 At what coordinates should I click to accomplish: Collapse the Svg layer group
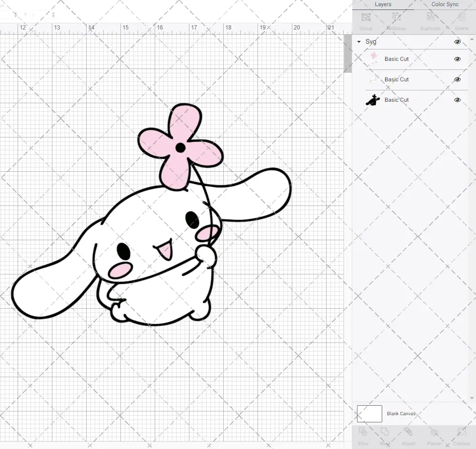(x=358, y=42)
